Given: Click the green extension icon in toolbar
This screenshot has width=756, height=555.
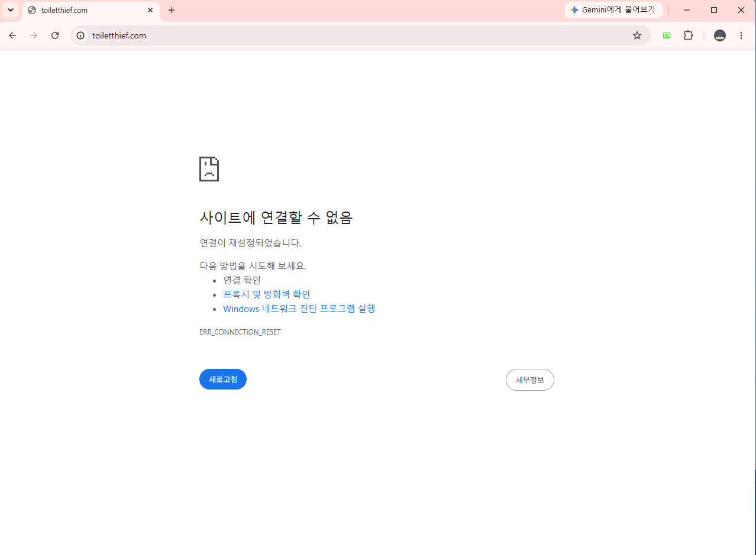Looking at the screenshot, I should point(667,35).
